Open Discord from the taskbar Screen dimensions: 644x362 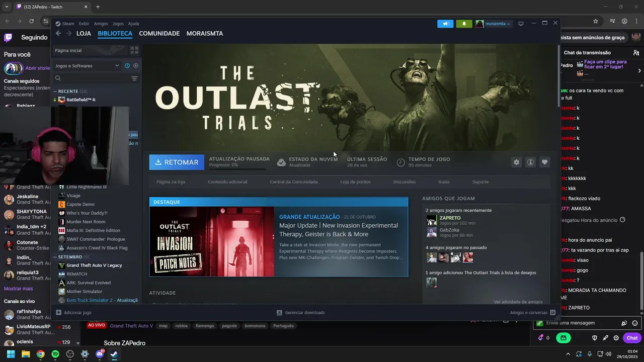pyautogui.click(x=100, y=354)
